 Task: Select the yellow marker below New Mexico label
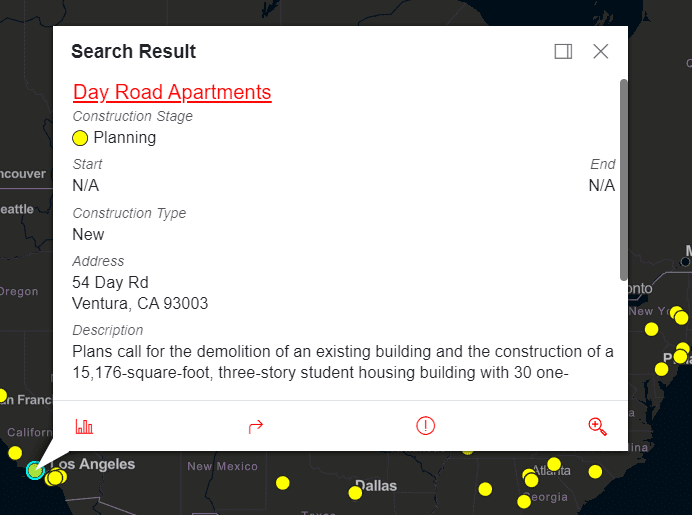tap(283, 483)
